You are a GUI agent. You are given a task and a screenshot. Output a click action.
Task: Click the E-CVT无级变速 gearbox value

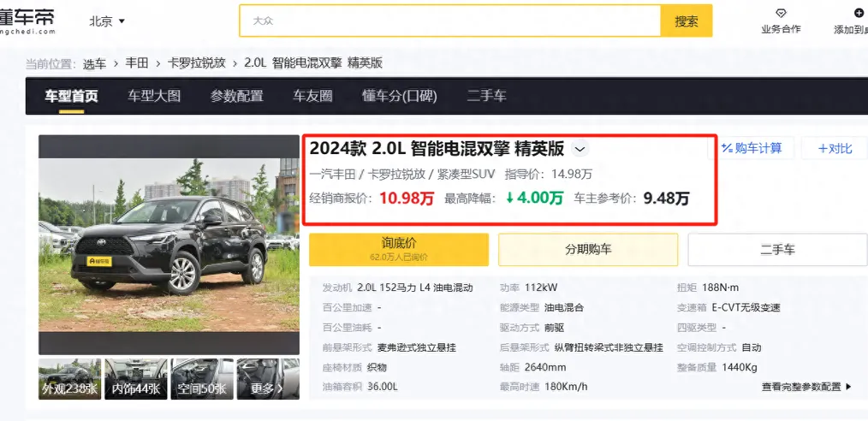746,307
